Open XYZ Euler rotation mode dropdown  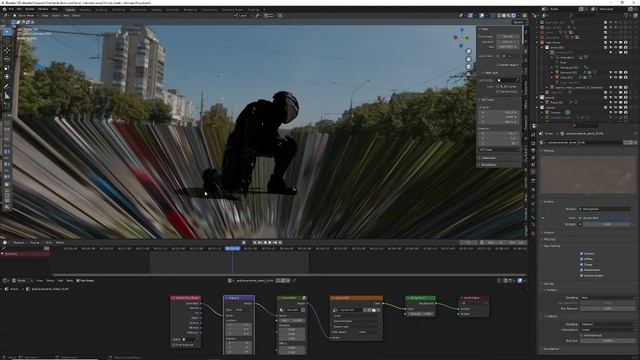coord(499,150)
